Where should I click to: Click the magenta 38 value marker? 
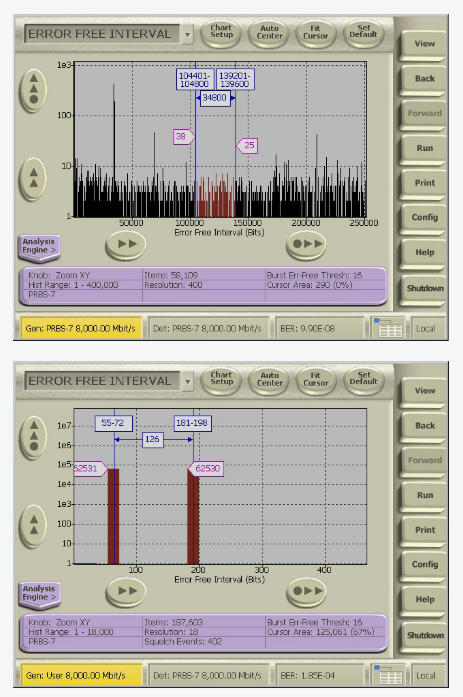pyautogui.click(x=183, y=136)
